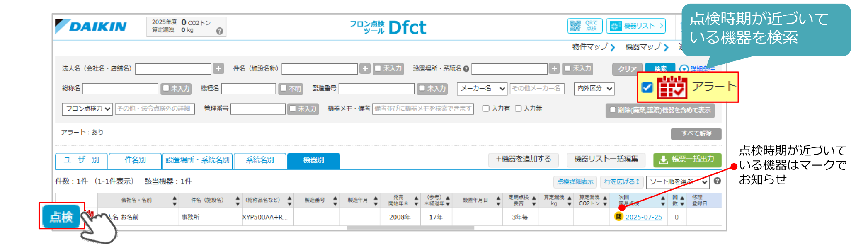Click the 管理番号 input field
This screenshot has width=868, height=249.
(x=258, y=109)
